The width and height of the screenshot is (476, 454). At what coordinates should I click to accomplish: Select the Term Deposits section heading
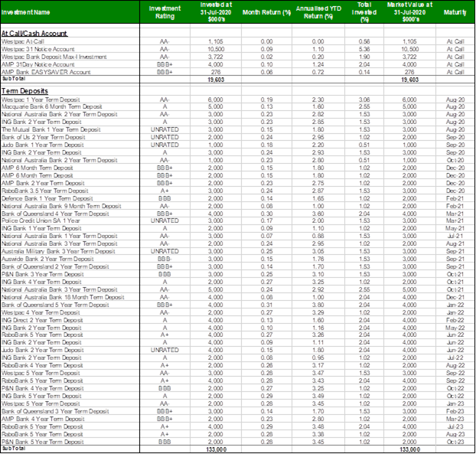point(25,91)
